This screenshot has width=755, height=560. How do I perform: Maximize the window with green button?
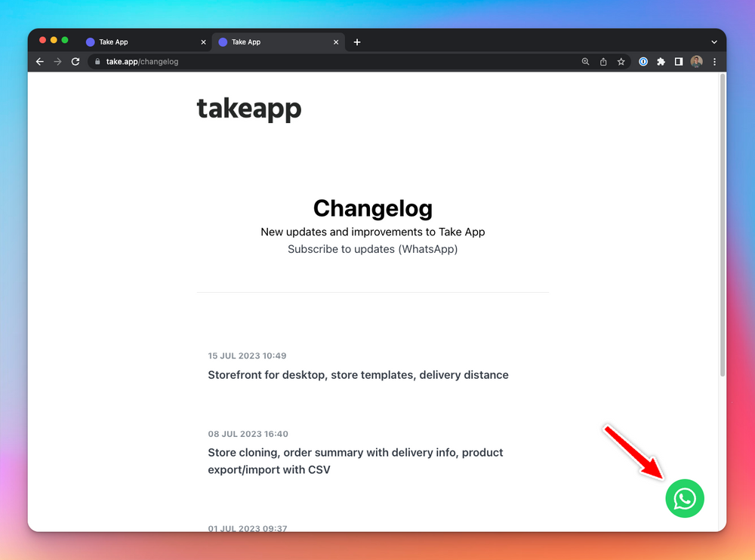pos(65,40)
